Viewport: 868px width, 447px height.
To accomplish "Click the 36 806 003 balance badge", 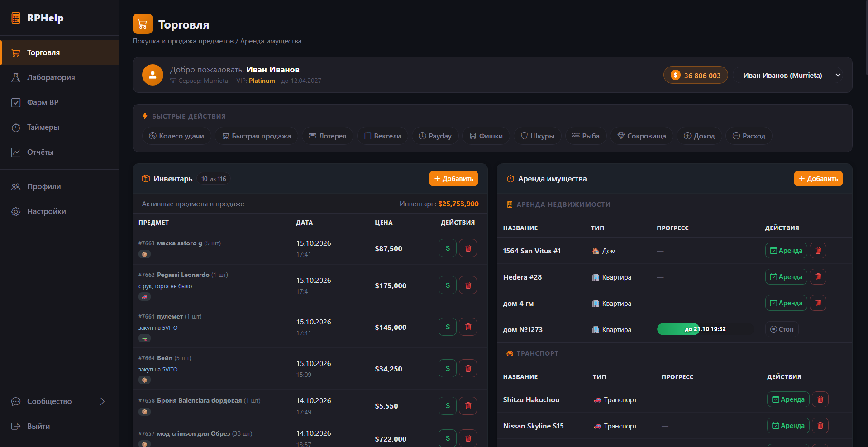I will pos(696,75).
